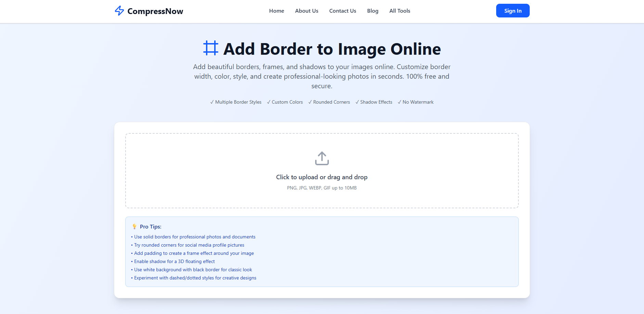Click the checkmark beside No Watermark
Screen dimensions: 644x314
pos(399,102)
